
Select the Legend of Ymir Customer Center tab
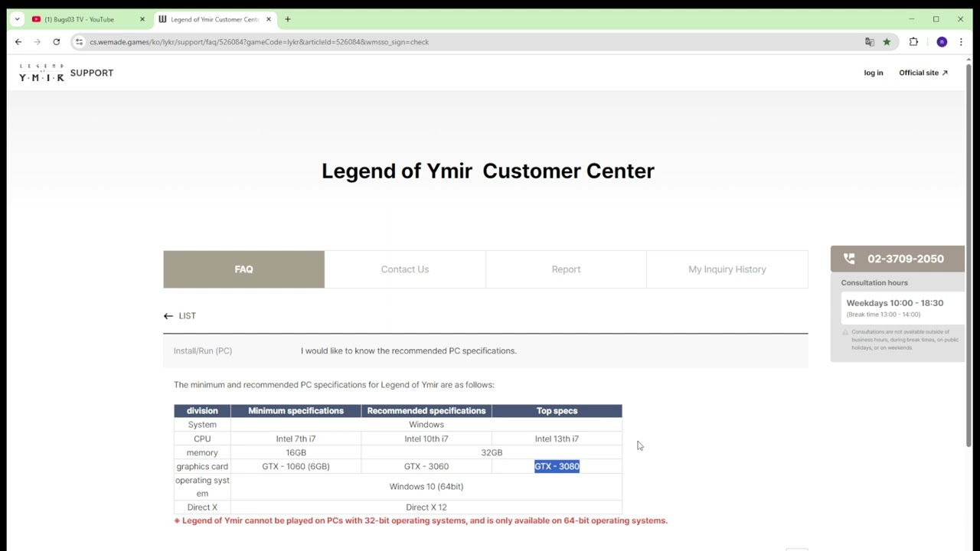215,19
